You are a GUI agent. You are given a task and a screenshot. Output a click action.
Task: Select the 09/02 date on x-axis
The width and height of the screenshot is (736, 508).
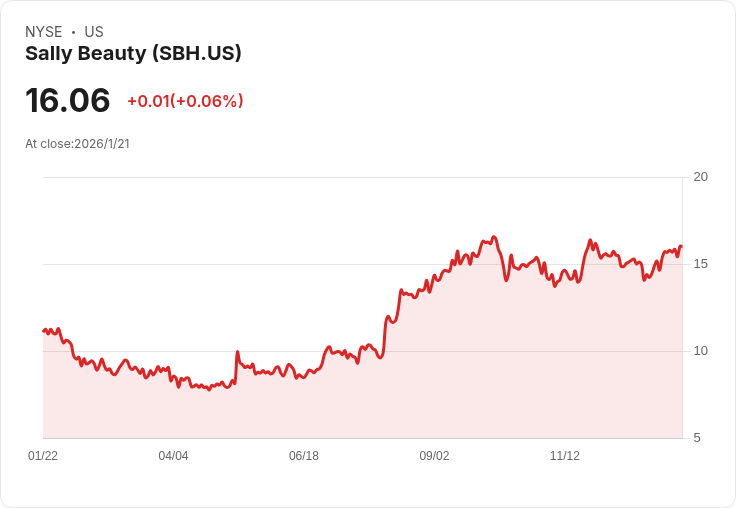434,456
